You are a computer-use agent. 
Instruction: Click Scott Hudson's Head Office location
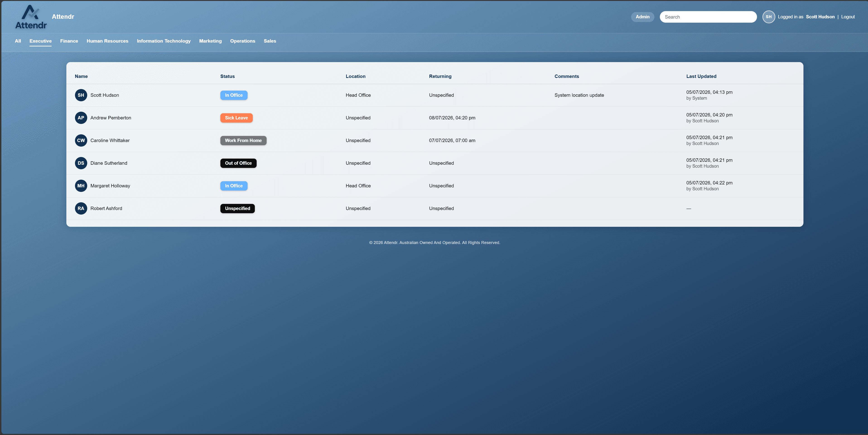click(358, 95)
